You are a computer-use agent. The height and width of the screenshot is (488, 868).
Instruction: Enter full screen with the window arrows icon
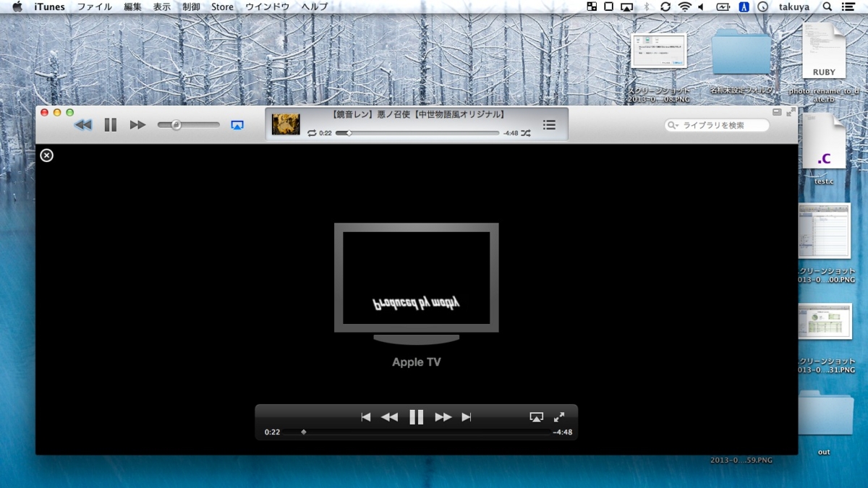point(791,112)
